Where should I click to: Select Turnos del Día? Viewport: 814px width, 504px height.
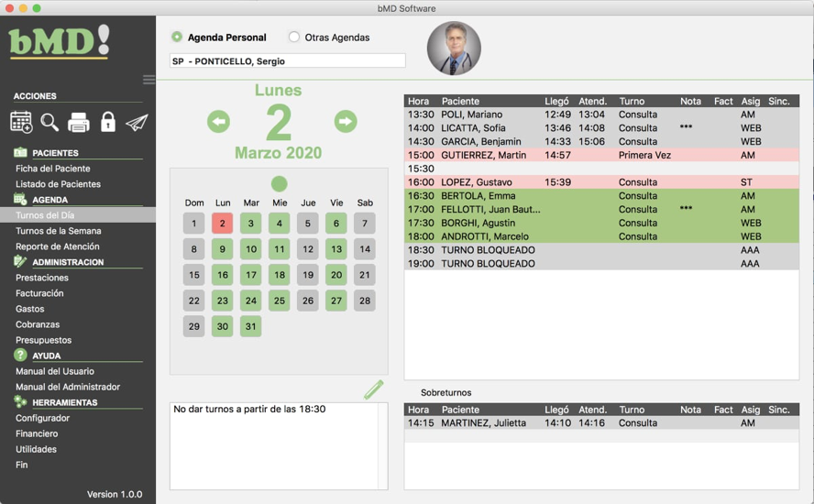tap(78, 215)
